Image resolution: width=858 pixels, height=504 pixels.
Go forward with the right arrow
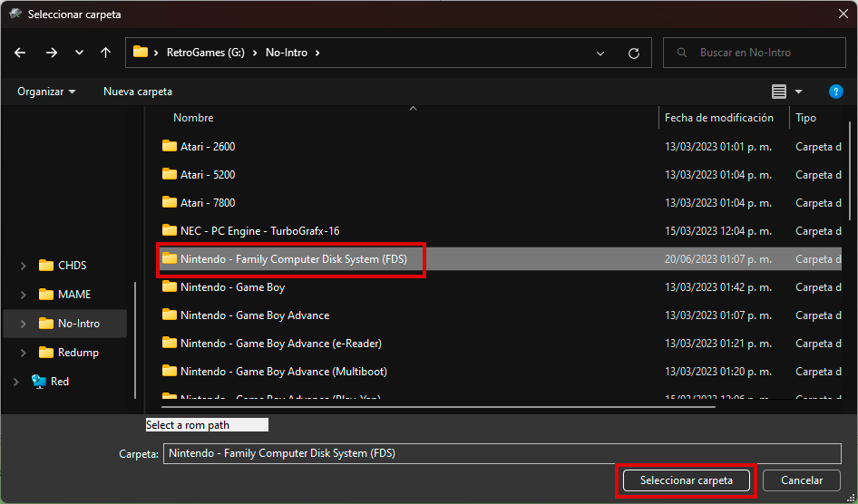(x=52, y=53)
